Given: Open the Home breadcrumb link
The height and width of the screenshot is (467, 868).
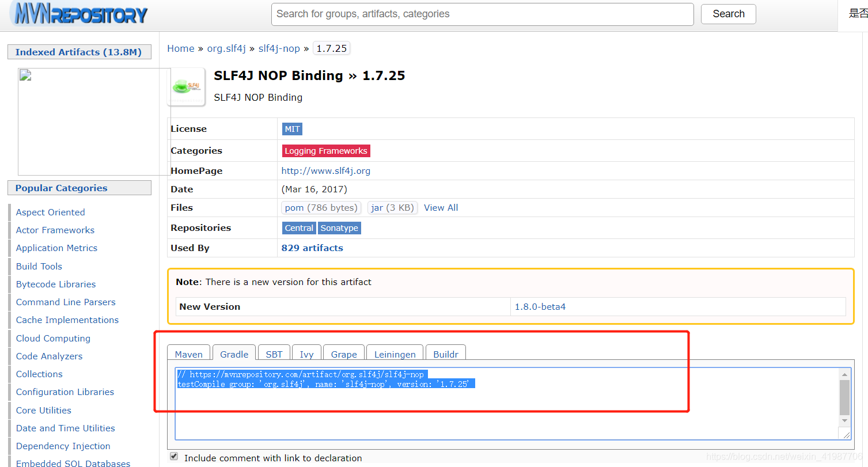Looking at the screenshot, I should pos(180,48).
